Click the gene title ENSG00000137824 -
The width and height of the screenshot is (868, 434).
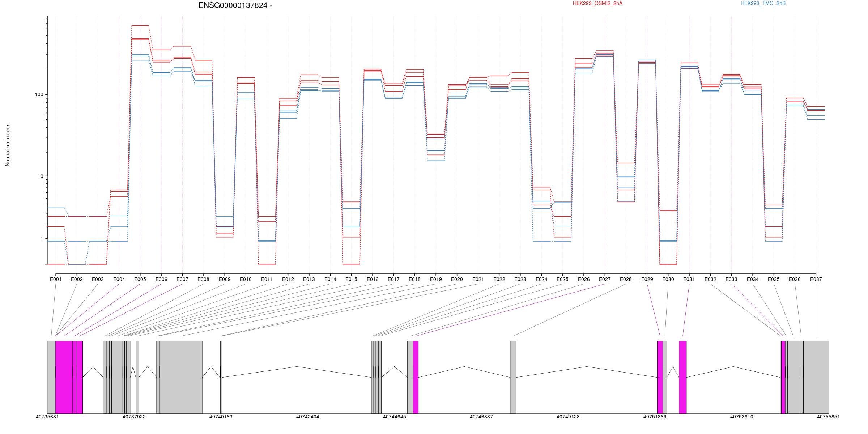235,5
